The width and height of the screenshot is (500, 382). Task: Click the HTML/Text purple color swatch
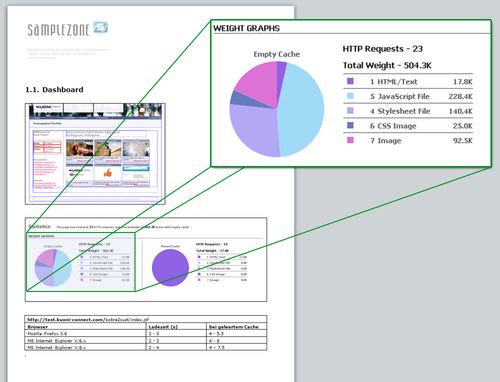tap(350, 81)
